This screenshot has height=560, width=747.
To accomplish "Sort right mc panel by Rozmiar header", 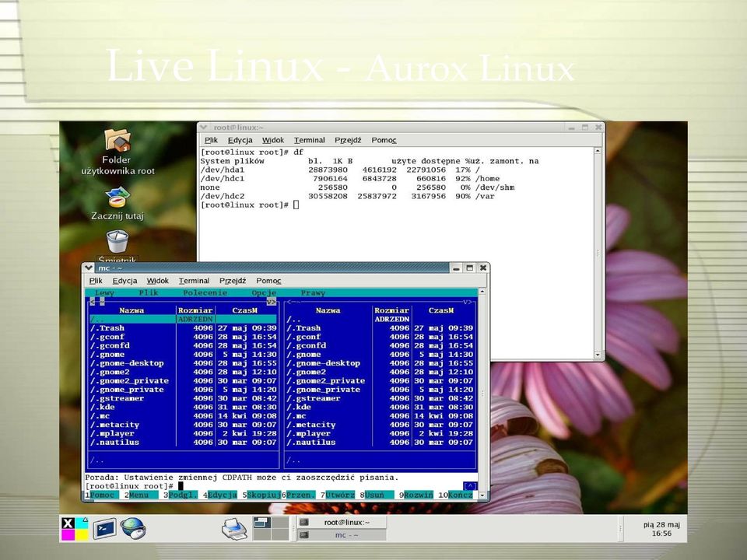I will pos(391,310).
